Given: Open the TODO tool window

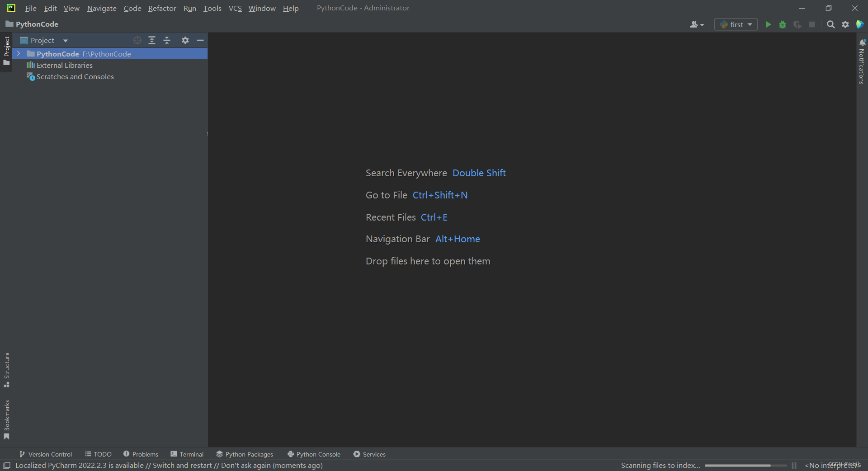Looking at the screenshot, I should tap(98, 454).
